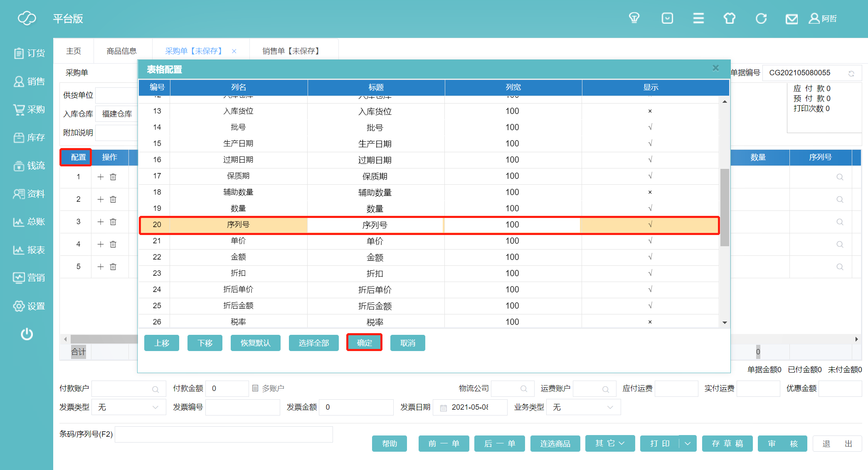
Task: Click 恢复默认 button
Action: pyautogui.click(x=255, y=343)
